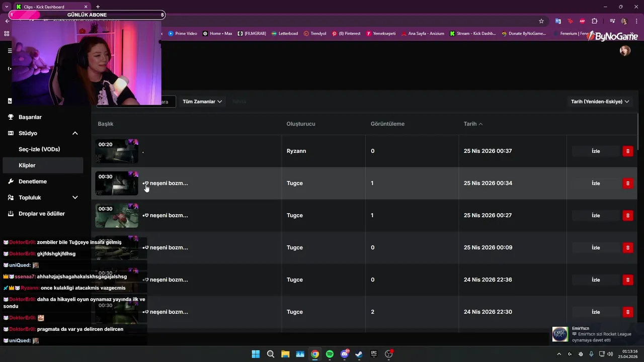Open the Chrome profile avatar
Image resolution: width=644 pixels, height=362 pixels.
624,21
